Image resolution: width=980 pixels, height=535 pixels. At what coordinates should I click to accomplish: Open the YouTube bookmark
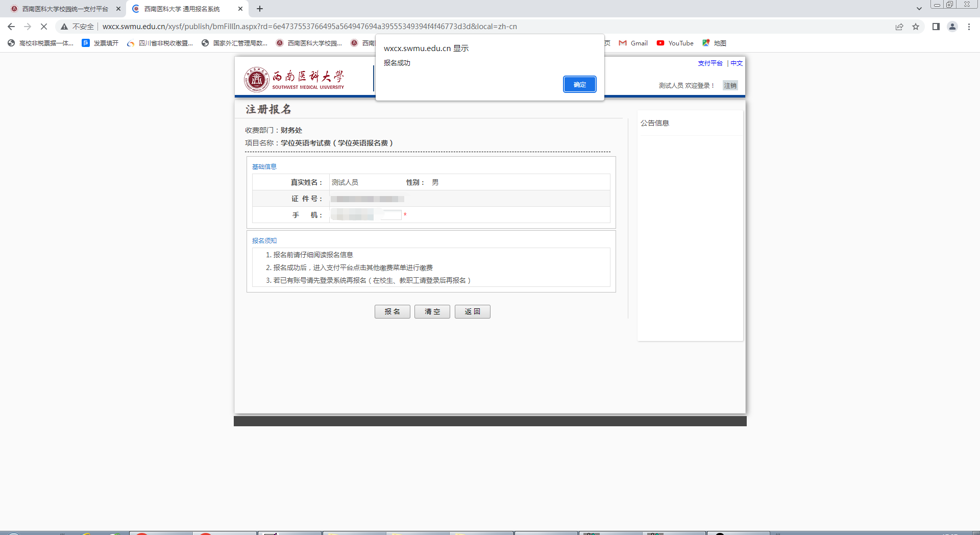click(x=675, y=43)
